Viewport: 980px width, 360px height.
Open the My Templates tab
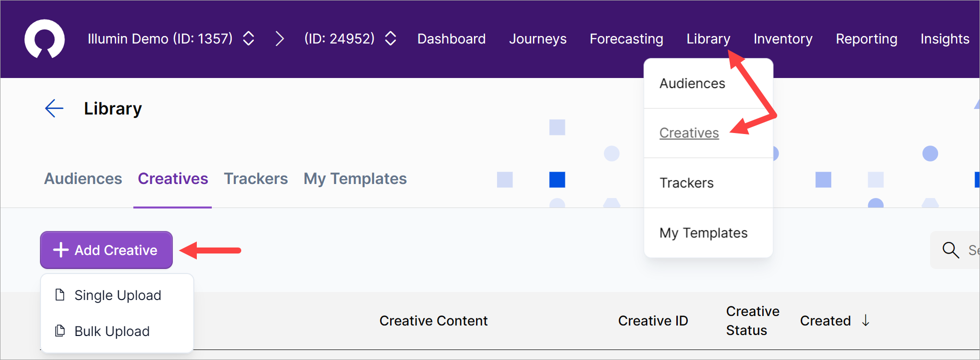[x=355, y=179]
